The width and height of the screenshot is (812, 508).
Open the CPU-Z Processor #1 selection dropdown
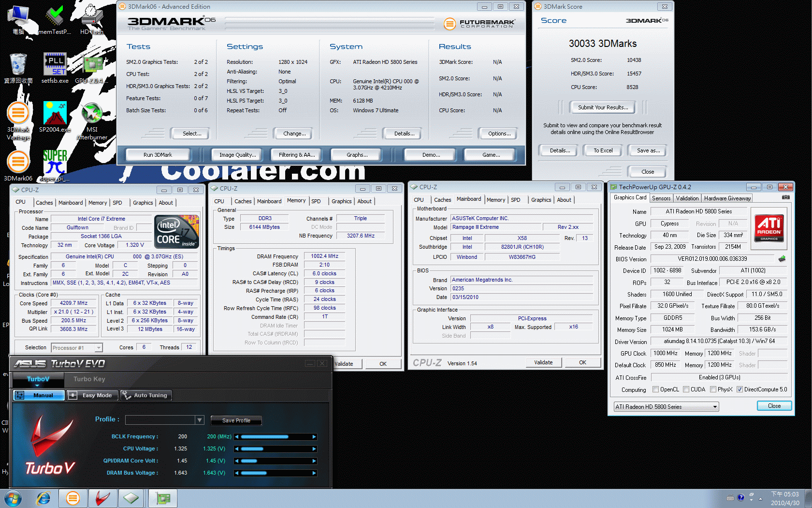tap(77, 348)
